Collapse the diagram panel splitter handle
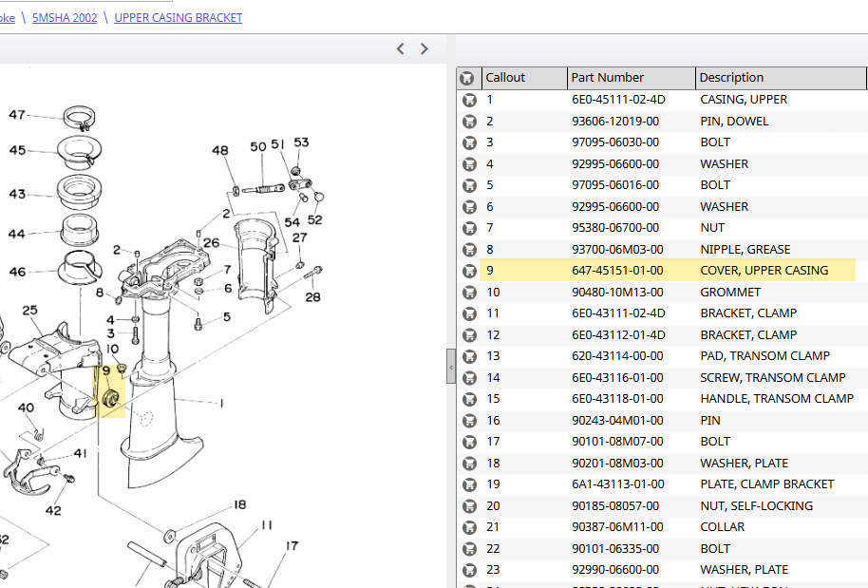 [x=450, y=367]
